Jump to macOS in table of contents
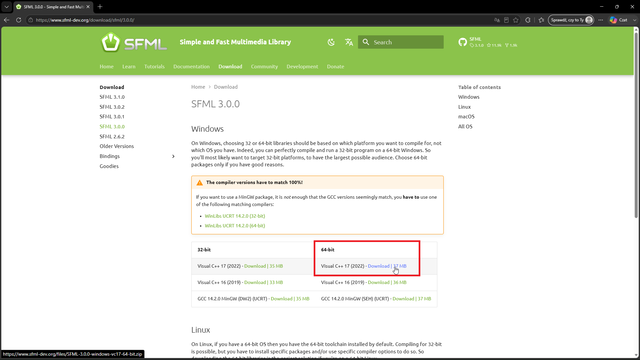The height and width of the screenshot is (360, 640). click(466, 117)
